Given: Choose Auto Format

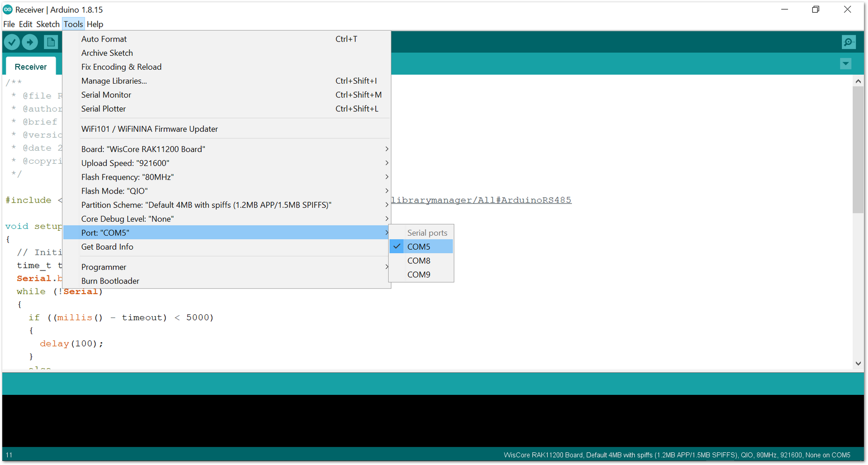Looking at the screenshot, I should coord(226,39).
